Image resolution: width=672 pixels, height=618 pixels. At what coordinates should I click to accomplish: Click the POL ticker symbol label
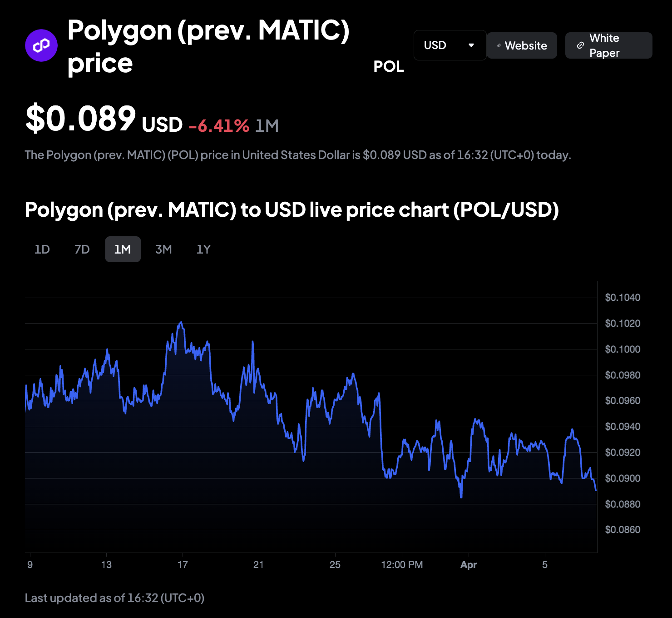[389, 67]
